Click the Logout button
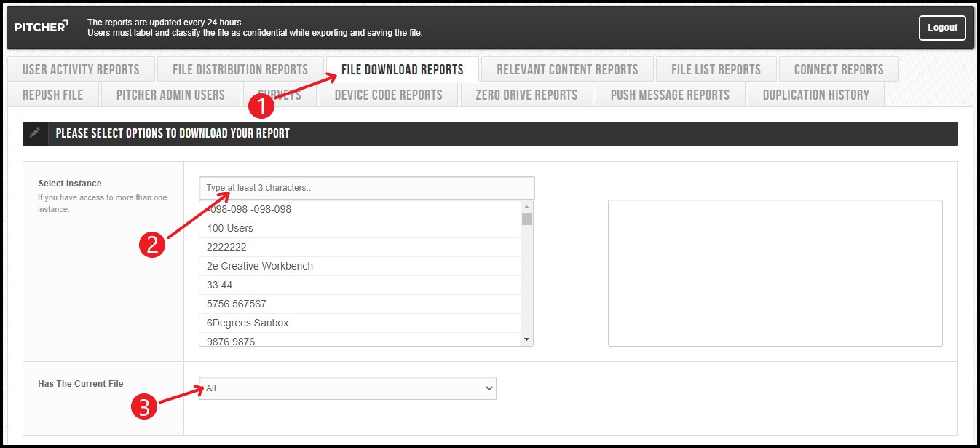 point(942,28)
